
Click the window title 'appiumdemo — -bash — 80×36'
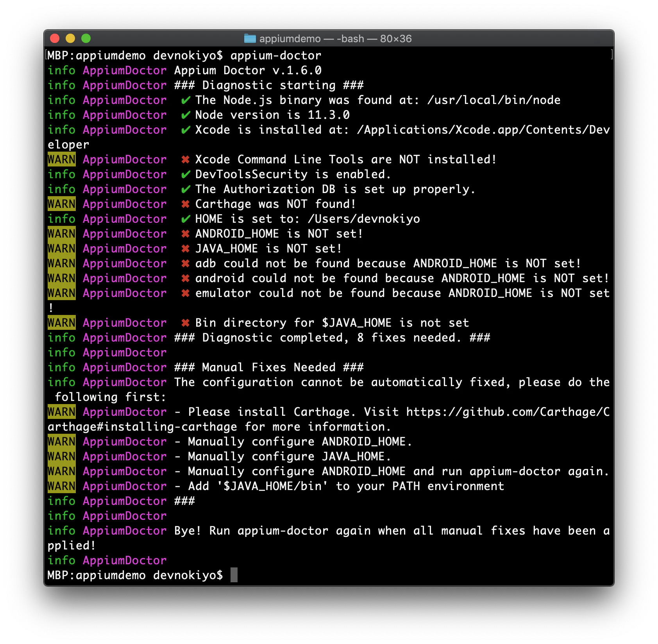(x=335, y=39)
